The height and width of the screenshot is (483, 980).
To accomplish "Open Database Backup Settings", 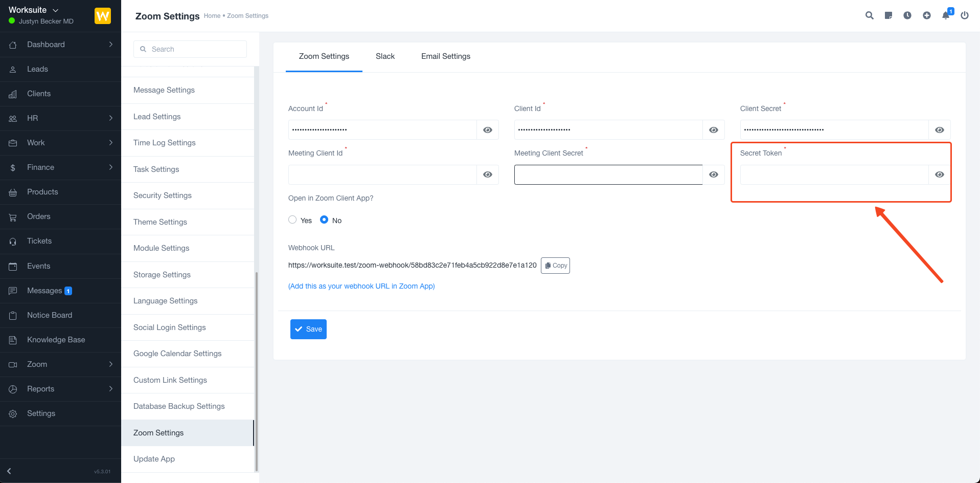I will pyautogui.click(x=188, y=406).
